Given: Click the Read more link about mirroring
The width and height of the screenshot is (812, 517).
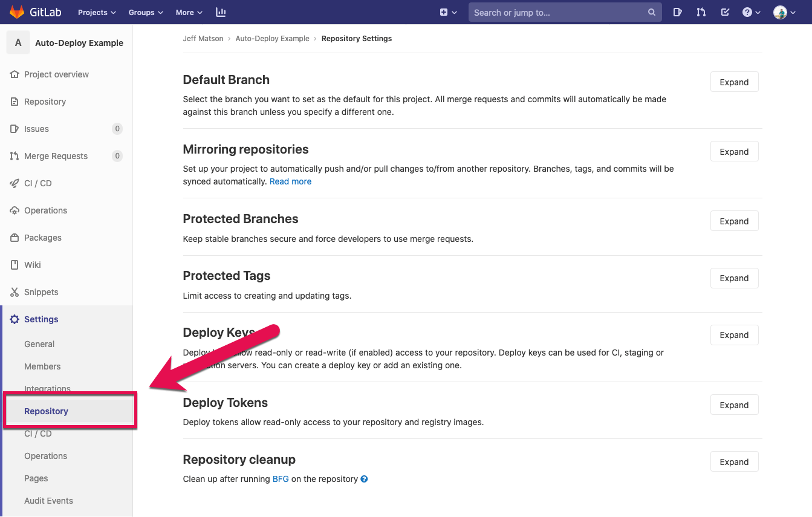Looking at the screenshot, I should tap(290, 181).
